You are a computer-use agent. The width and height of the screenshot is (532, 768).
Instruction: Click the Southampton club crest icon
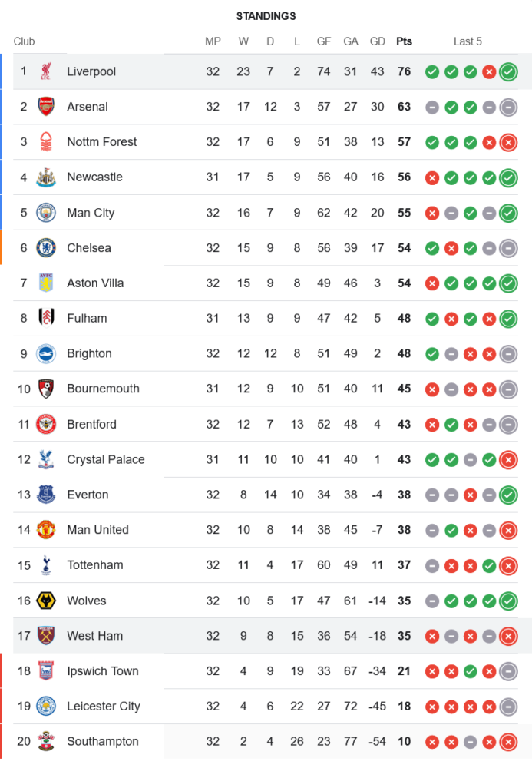point(46,741)
